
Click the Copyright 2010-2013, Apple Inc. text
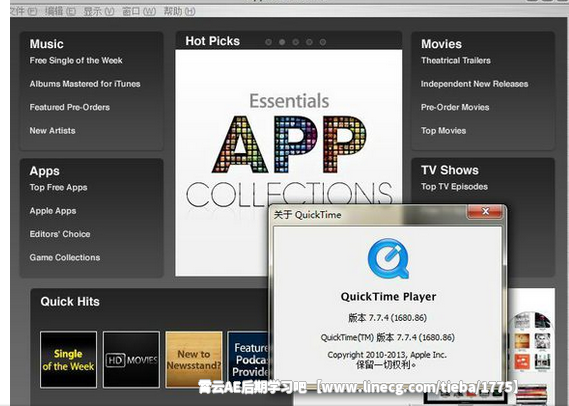387,355
